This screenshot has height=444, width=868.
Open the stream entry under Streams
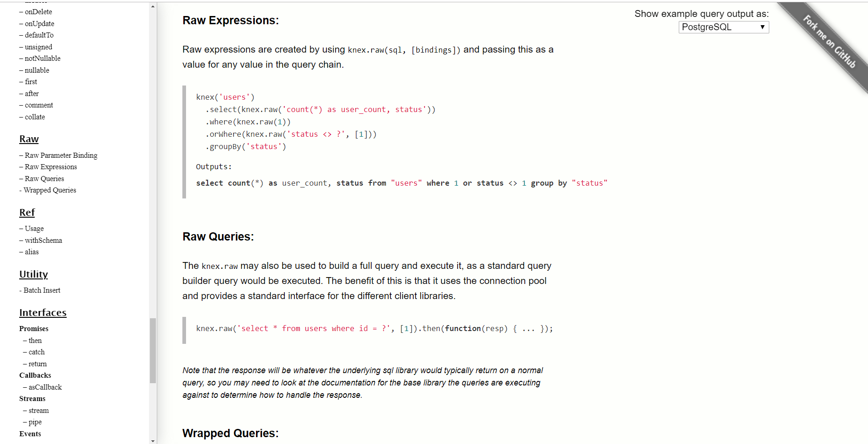tap(38, 411)
